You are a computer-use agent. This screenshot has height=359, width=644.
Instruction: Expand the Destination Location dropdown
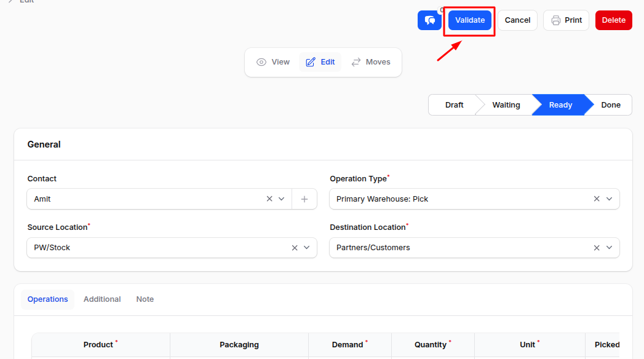tap(610, 247)
